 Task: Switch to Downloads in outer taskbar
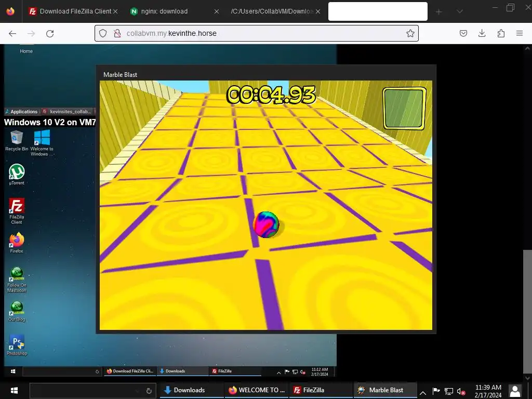tap(191, 390)
